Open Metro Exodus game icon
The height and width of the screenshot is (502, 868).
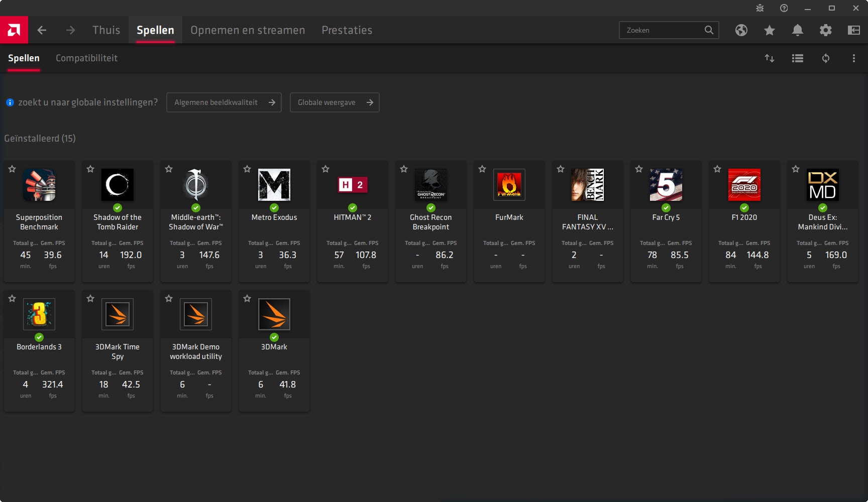click(274, 185)
